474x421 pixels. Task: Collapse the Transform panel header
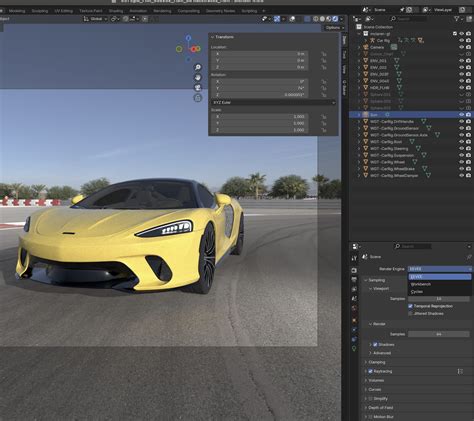point(223,37)
